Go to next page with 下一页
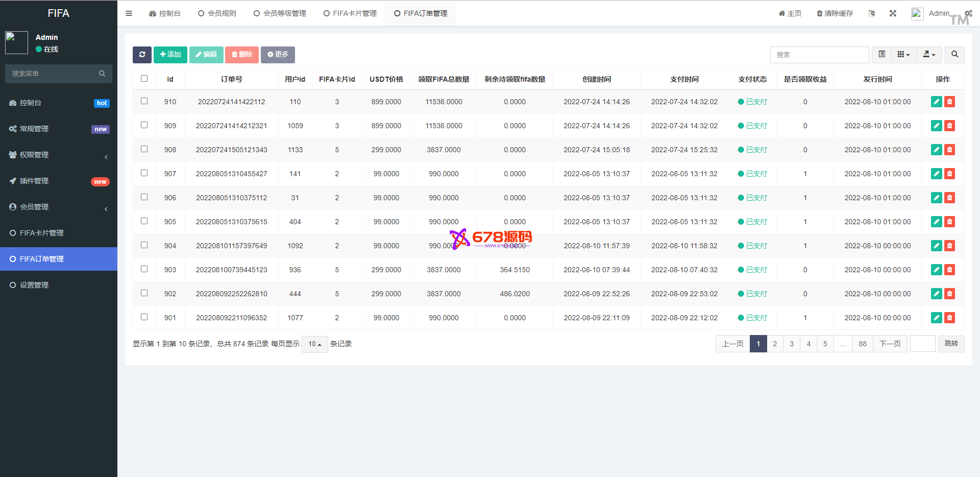980x477 pixels. tap(890, 344)
